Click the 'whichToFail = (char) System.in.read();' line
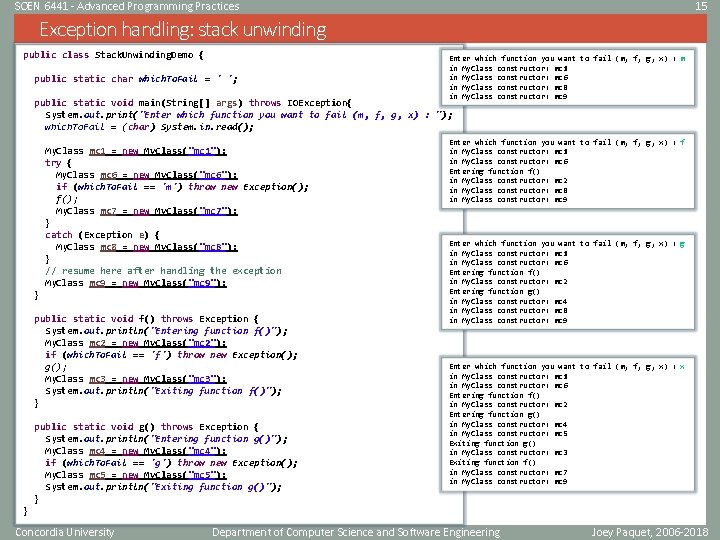Image resolution: width=720 pixels, height=540 pixels. click(x=149, y=127)
